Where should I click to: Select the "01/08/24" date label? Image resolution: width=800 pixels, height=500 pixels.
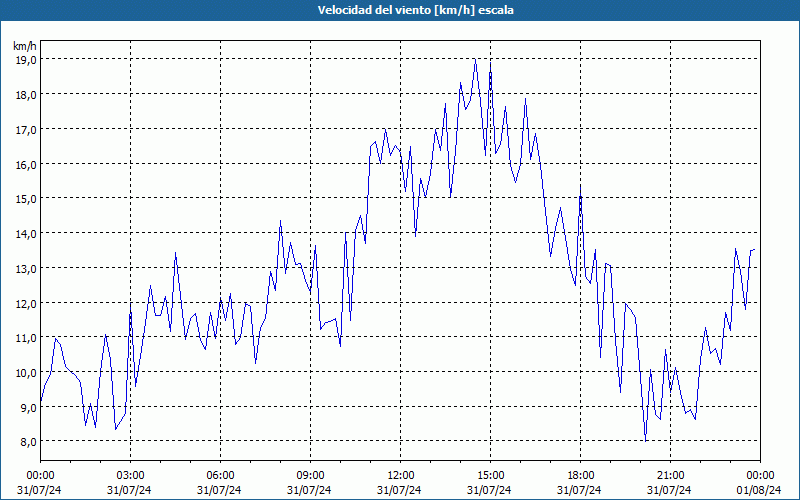[x=759, y=490]
